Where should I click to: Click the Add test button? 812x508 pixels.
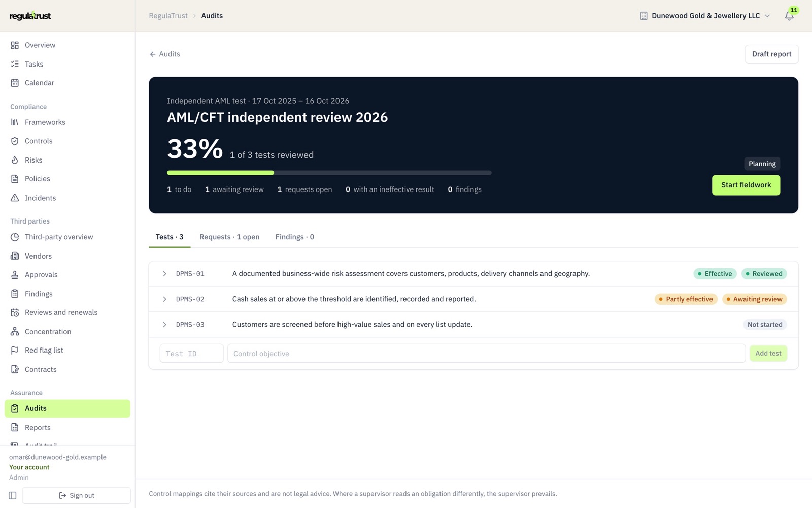click(768, 354)
